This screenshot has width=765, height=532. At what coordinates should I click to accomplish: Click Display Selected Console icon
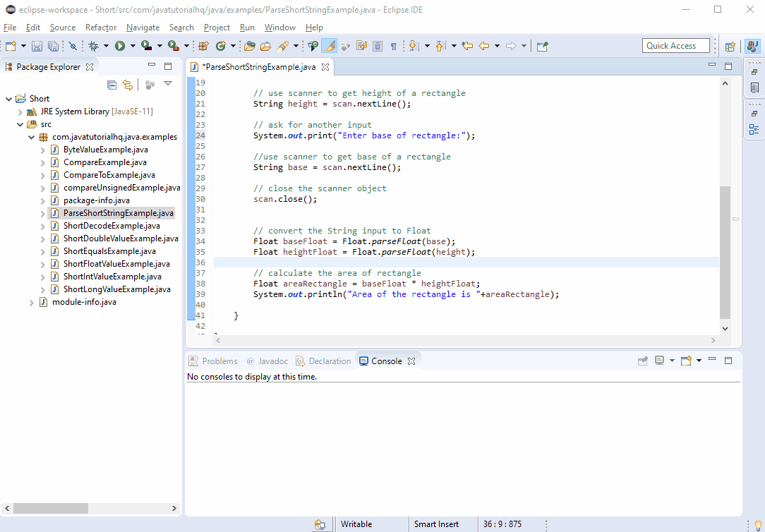660,361
